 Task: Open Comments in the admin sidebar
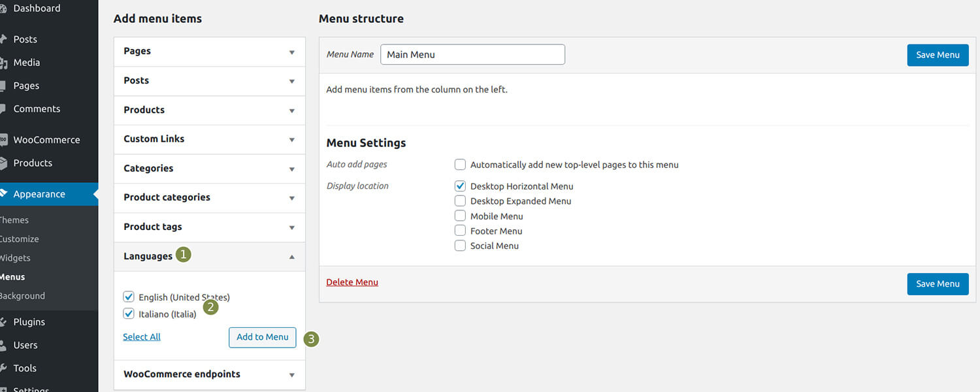37,109
